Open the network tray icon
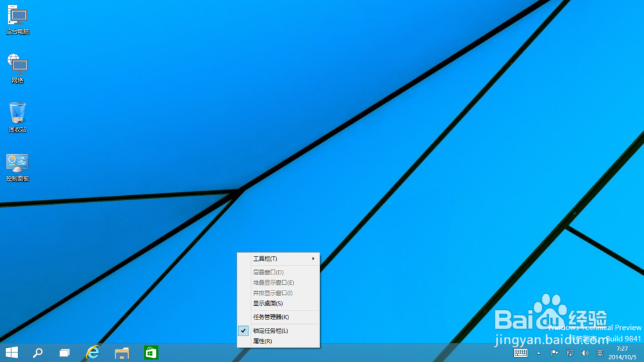This screenshot has width=644, height=362. 570,352
